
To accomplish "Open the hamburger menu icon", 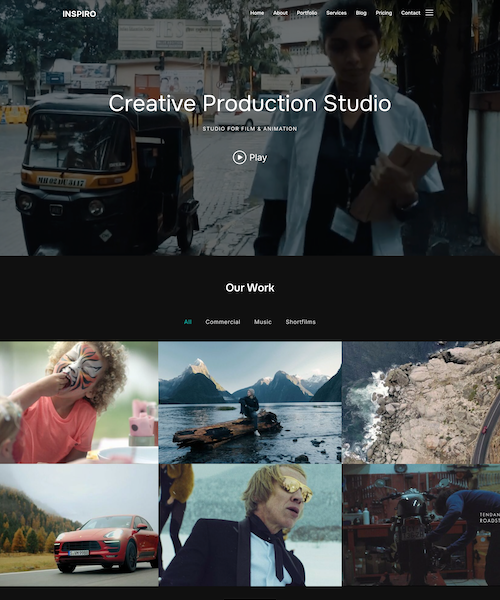I will [x=429, y=13].
